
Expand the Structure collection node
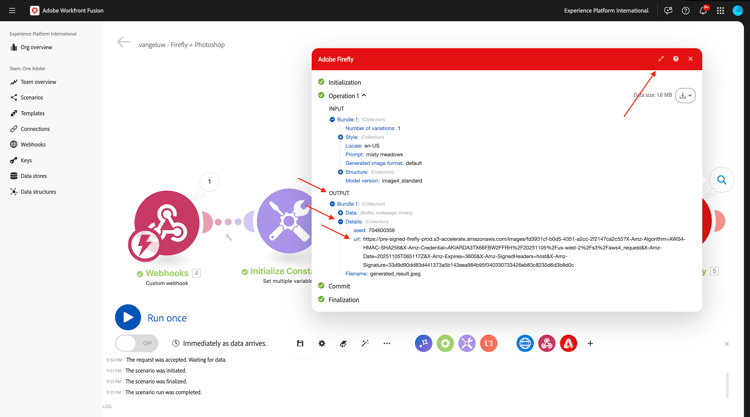(341, 172)
